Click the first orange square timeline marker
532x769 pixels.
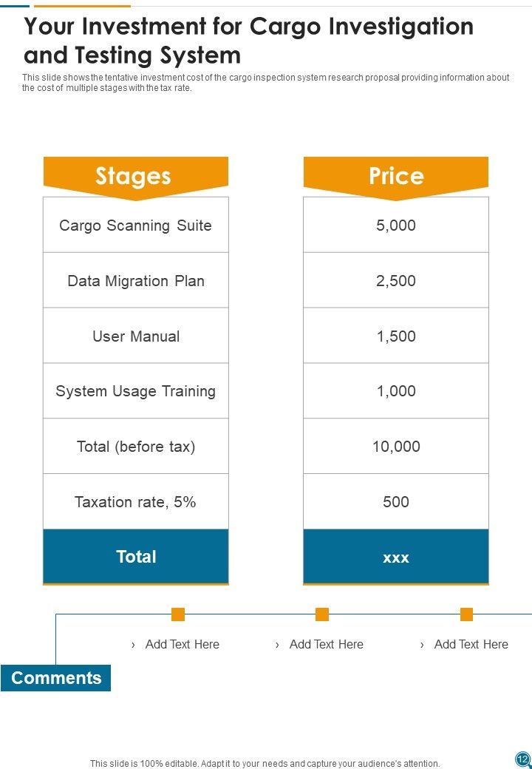(x=178, y=614)
